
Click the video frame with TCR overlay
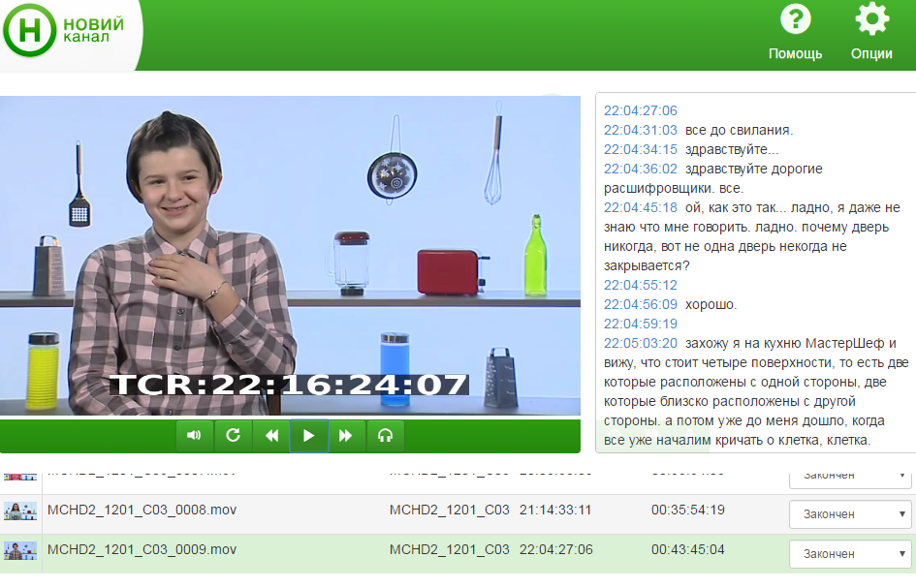[x=290, y=256]
